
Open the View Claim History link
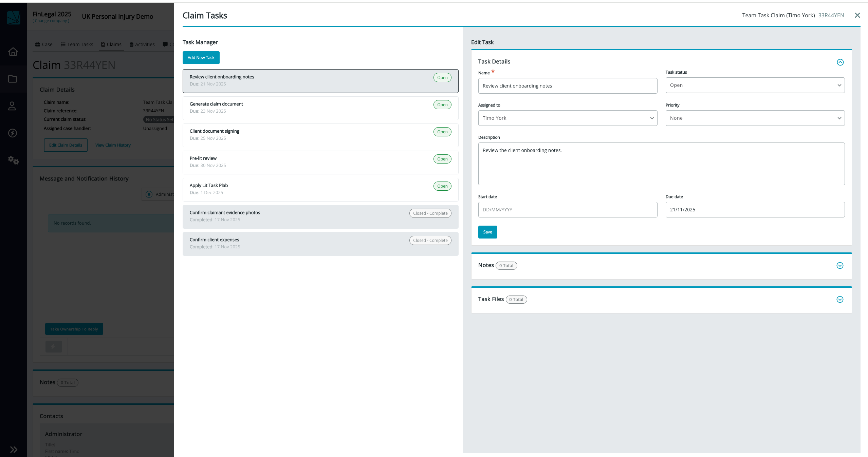(113, 145)
